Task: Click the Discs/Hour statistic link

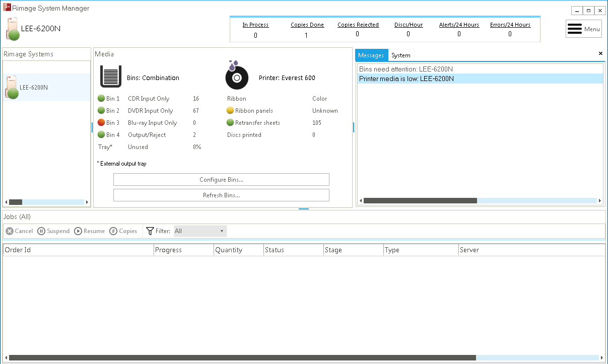Action: [x=409, y=25]
